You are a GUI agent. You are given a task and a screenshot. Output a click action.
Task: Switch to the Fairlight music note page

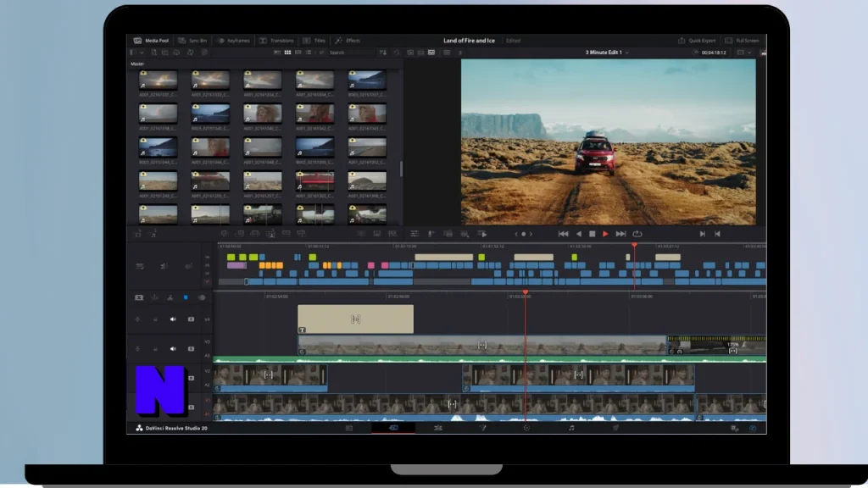pyautogui.click(x=571, y=428)
